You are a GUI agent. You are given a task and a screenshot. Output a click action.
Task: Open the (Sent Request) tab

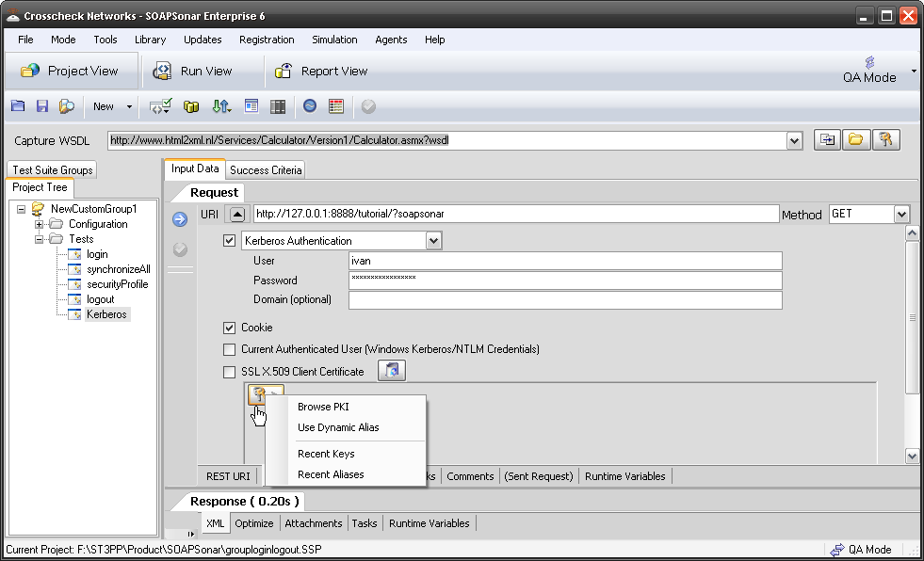[x=539, y=476]
